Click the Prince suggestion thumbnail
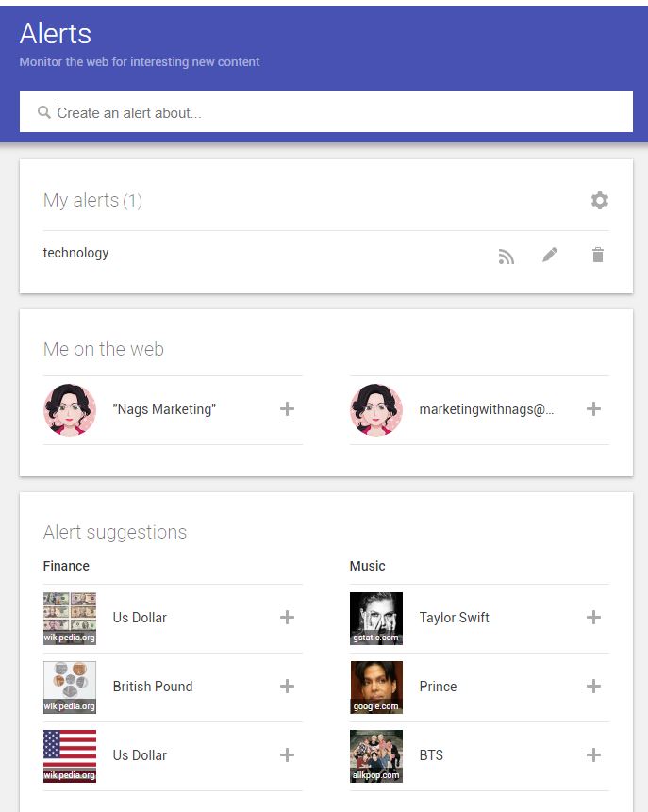 click(x=376, y=688)
